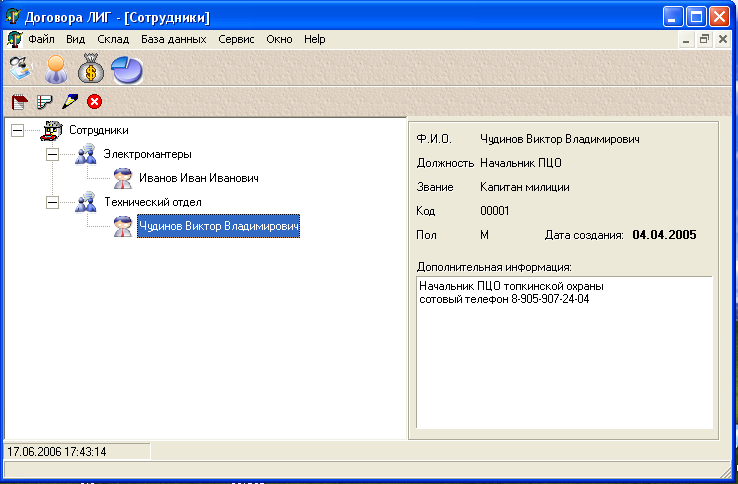
Task: Click the Звание value Капитан милиции
Action: 524,187
